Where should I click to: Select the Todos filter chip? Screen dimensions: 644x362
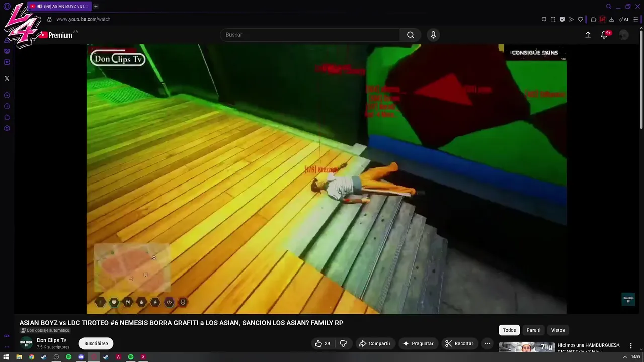pos(509,330)
